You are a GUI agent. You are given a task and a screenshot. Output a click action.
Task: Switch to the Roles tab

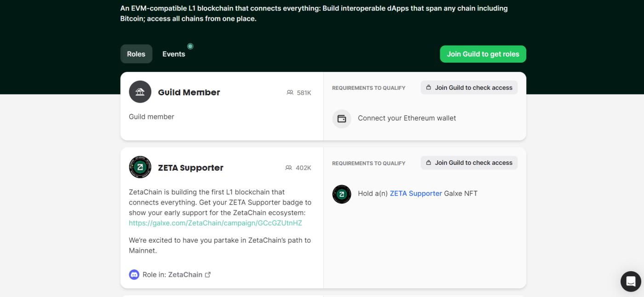point(136,54)
